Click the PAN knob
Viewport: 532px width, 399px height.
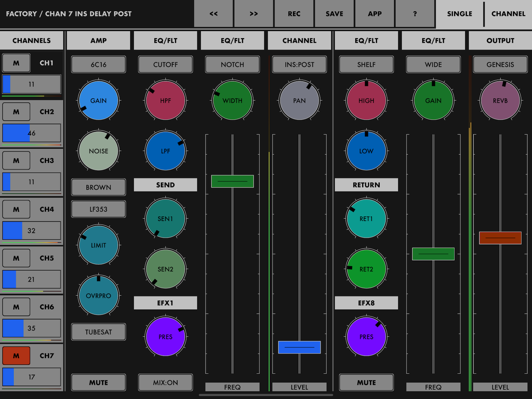click(x=299, y=101)
